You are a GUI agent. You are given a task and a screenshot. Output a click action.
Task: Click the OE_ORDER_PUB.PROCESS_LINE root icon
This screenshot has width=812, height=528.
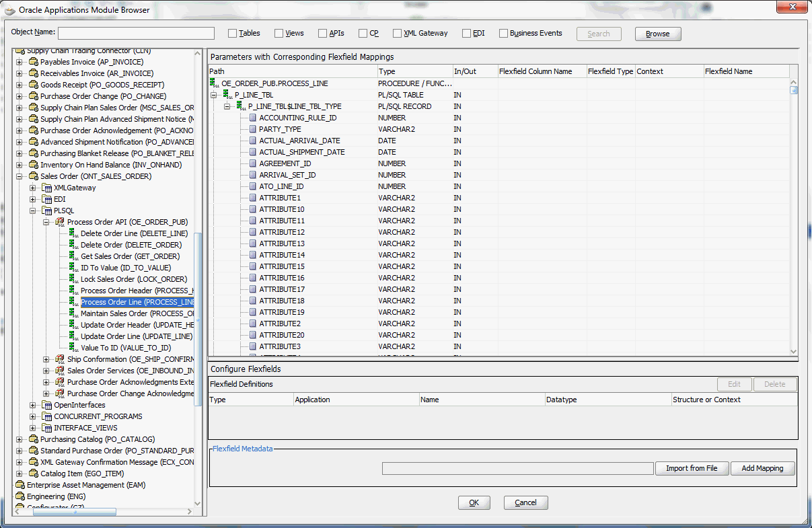click(214, 83)
